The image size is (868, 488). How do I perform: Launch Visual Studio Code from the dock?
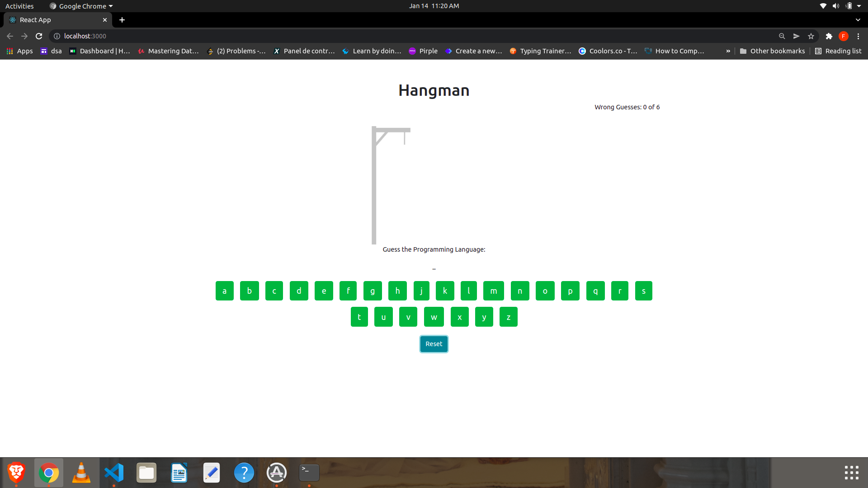[x=114, y=473]
